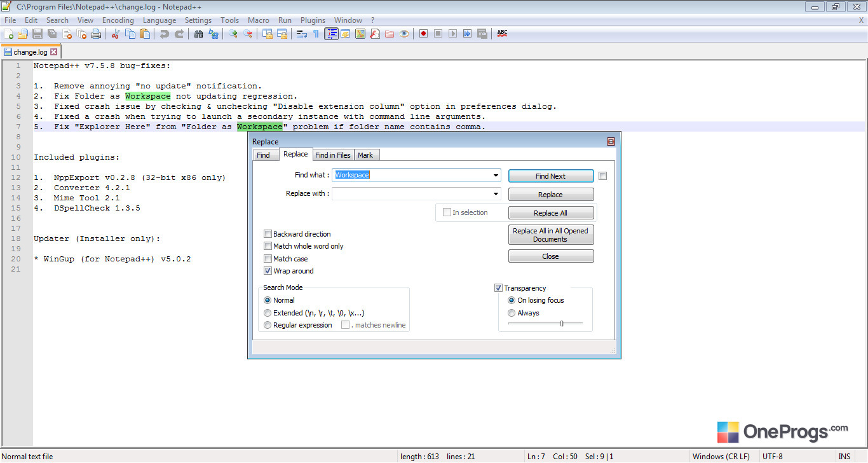The image size is (868, 463).
Task: Click the Replace All button
Action: tap(550, 213)
